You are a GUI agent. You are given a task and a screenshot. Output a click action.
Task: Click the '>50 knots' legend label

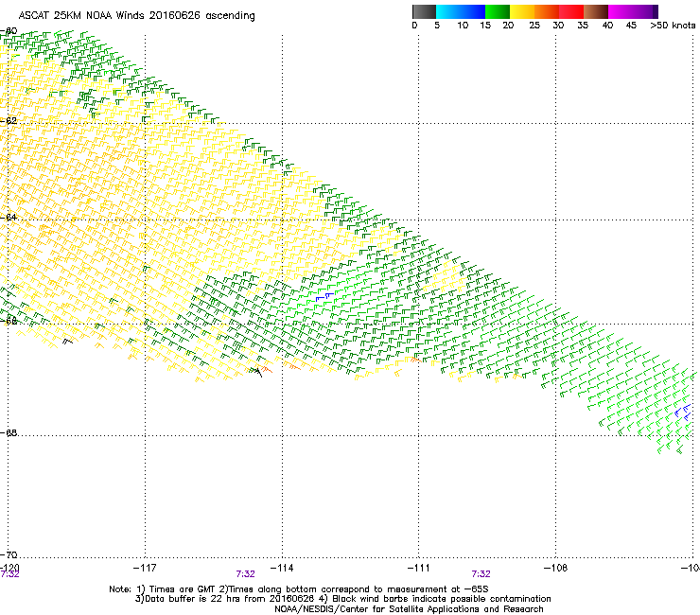[x=673, y=26]
